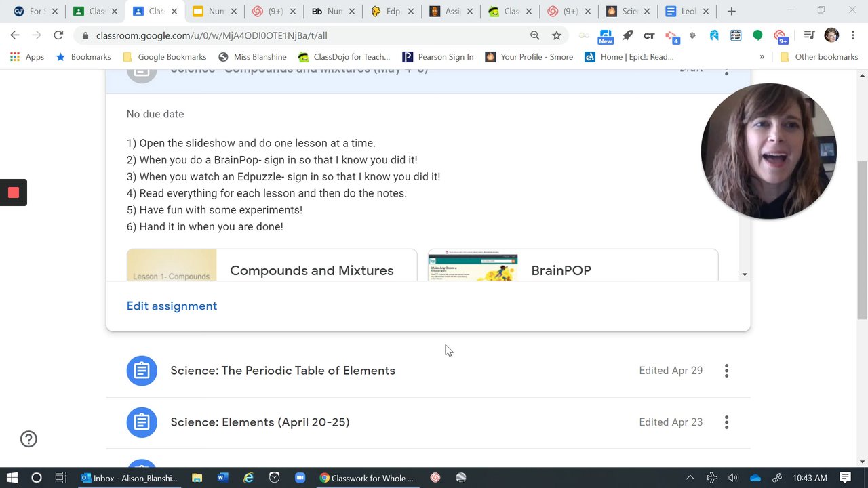This screenshot has width=868, height=488.
Task: Click the extension icon with New badge
Action: tap(606, 37)
